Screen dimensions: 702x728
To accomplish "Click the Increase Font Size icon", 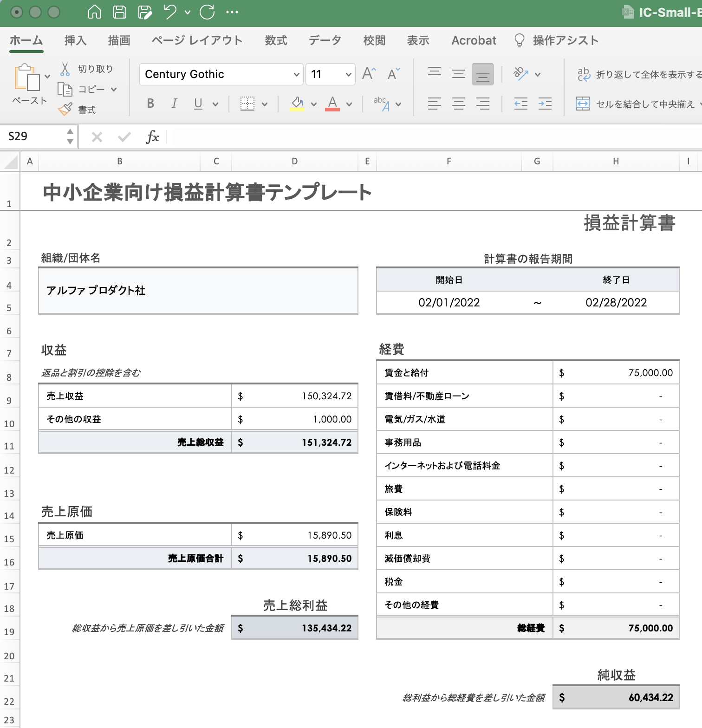I will [x=369, y=74].
